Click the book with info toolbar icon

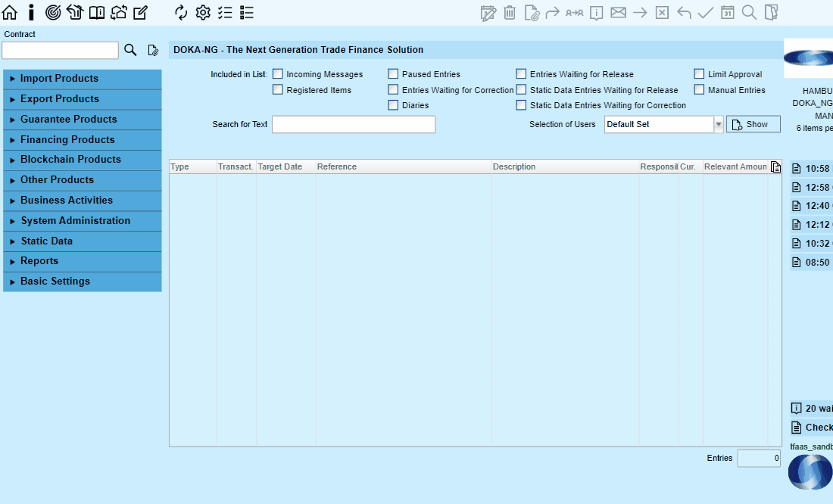click(x=97, y=12)
